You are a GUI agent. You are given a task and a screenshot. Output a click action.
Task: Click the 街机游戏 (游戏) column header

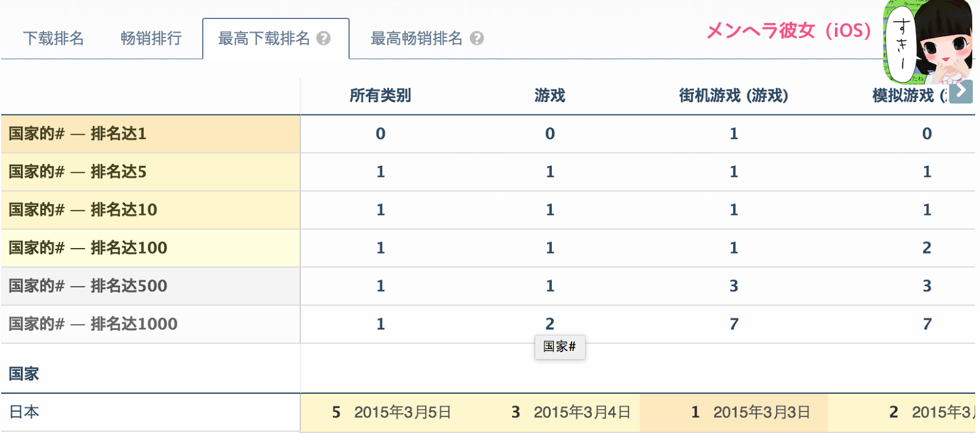coord(734,96)
